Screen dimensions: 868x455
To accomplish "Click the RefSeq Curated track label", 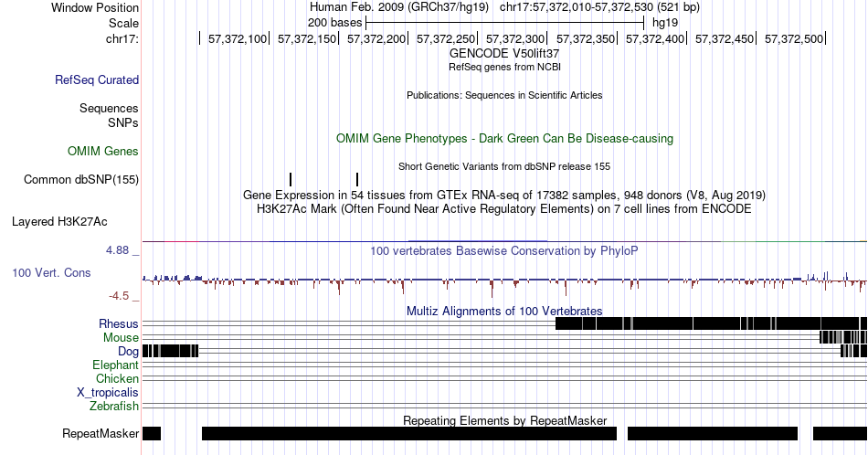I will coord(96,79).
